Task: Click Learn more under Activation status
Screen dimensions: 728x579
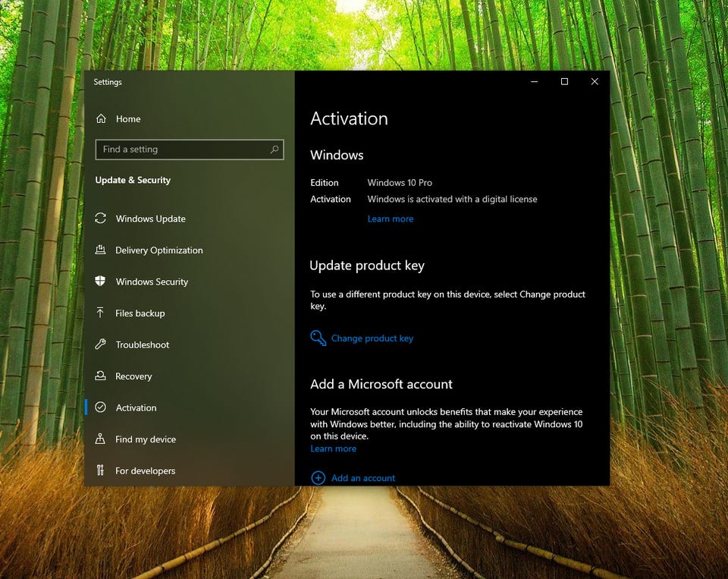Action: point(391,219)
